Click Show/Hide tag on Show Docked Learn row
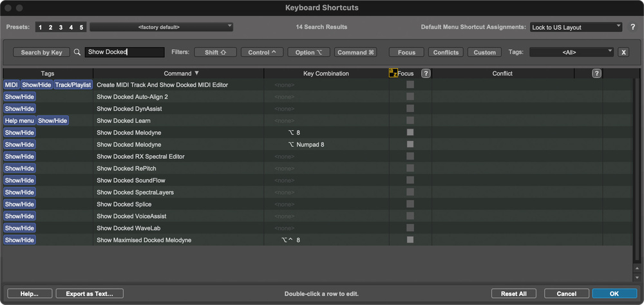644x305 pixels. (53, 121)
